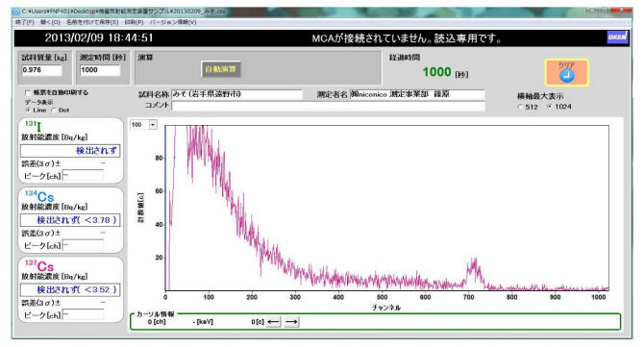Click the cursor info - [keV] value
Viewport: 644px width, 347px height.
[x=203, y=322]
